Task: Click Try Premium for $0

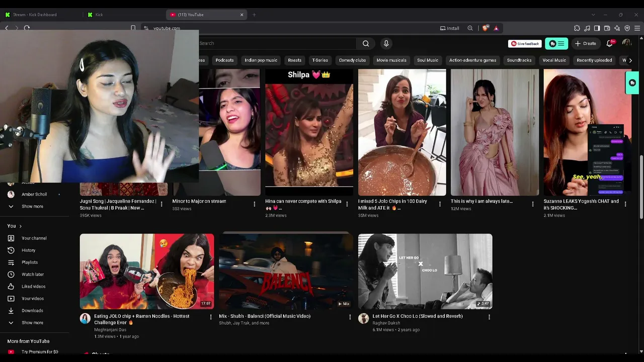Action: pyautogui.click(x=40, y=352)
